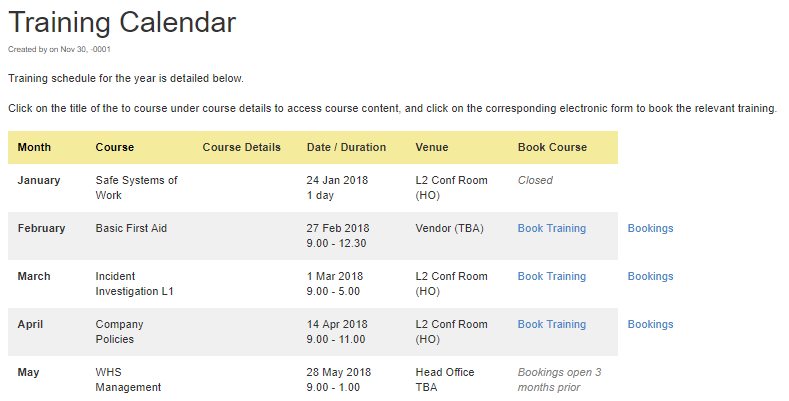Click the 'Bookings open 3 months prior' note

(x=559, y=380)
